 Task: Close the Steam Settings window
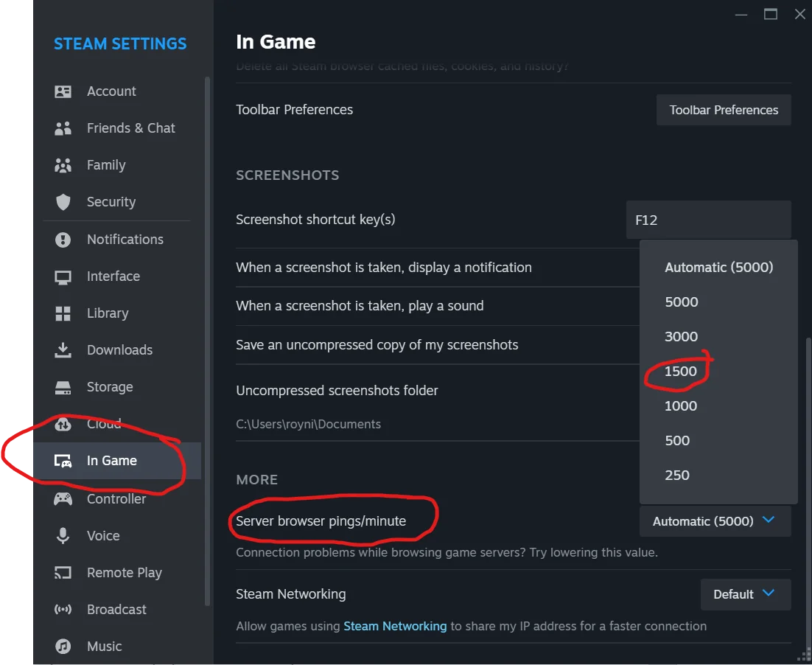[800, 15]
